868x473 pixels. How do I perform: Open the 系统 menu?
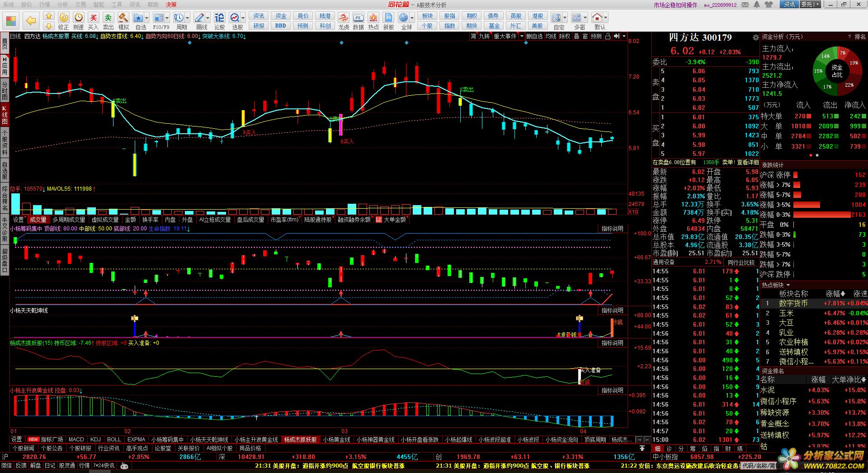[8, 5]
